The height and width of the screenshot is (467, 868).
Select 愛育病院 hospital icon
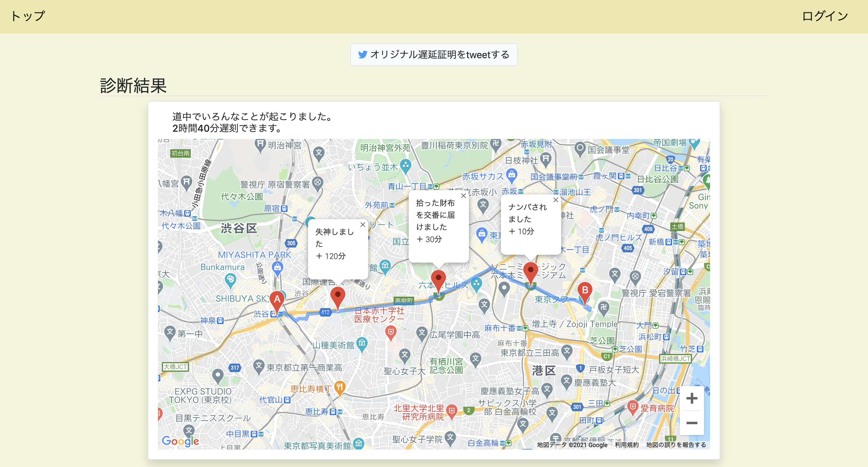[633, 408]
